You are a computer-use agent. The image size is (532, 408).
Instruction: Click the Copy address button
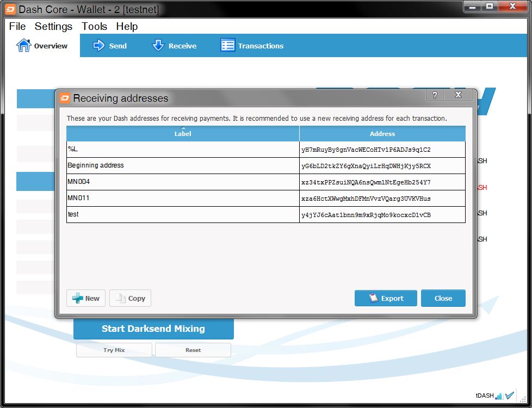pyautogui.click(x=131, y=298)
